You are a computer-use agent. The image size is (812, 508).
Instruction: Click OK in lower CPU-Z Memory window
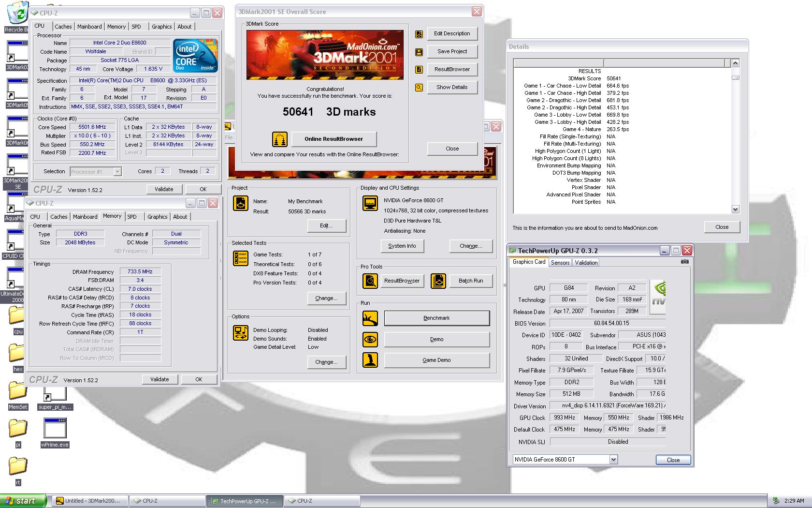click(x=199, y=380)
